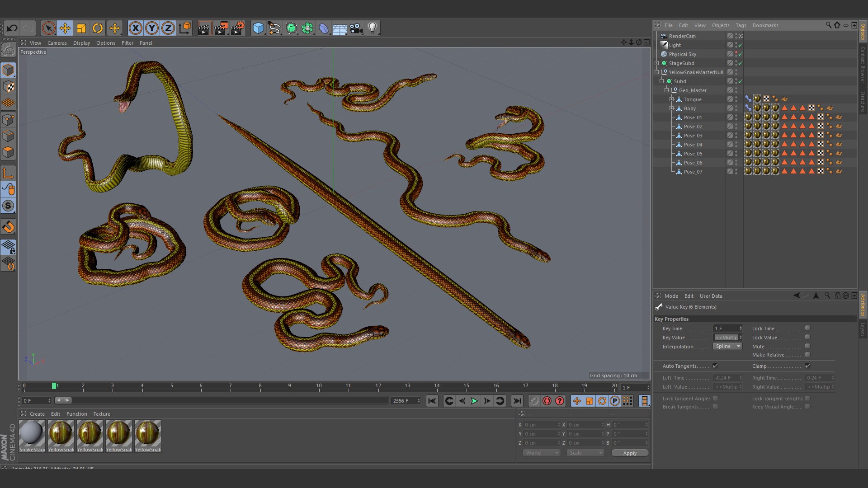Click the green timeline playhead marker

[x=54, y=385]
